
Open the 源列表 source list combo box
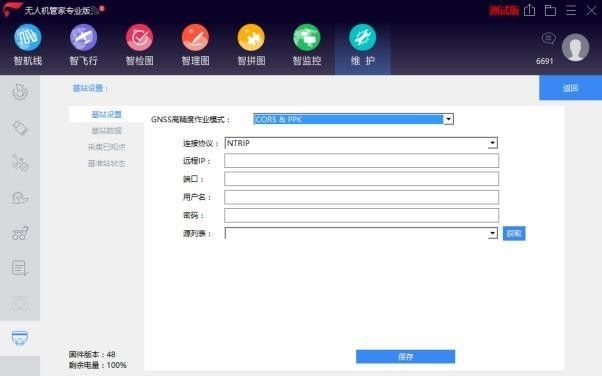click(361, 233)
